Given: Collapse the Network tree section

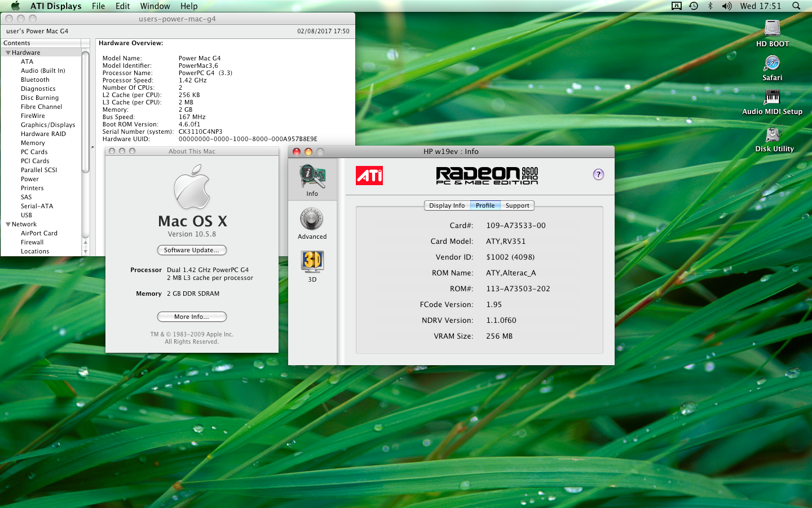Looking at the screenshot, I should pos(8,224).
